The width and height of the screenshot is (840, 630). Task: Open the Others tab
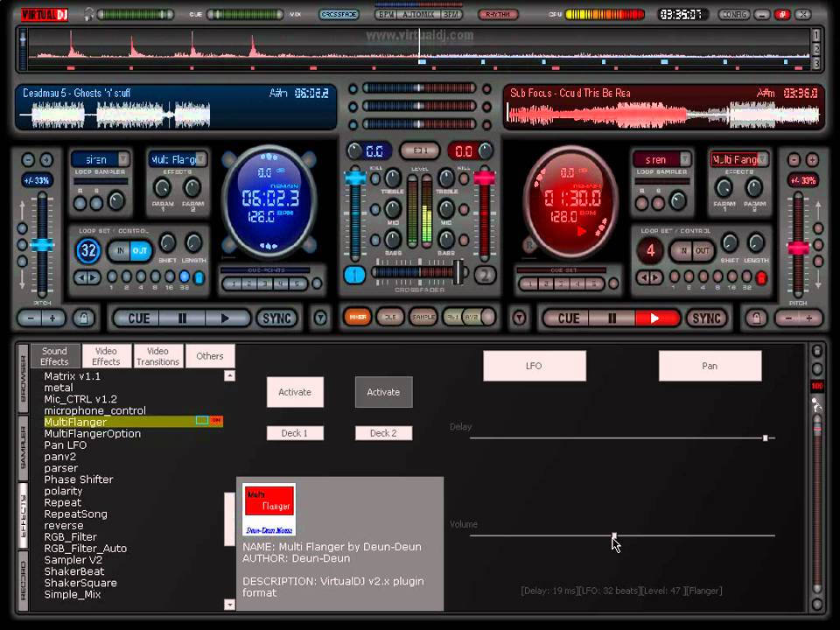point(209,356)
